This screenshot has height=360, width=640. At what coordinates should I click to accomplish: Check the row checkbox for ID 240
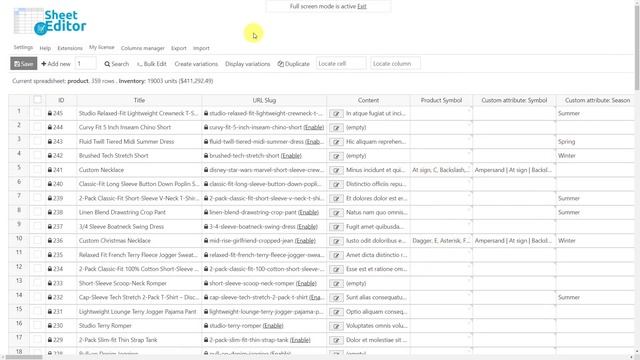click(x=38, y=184)
